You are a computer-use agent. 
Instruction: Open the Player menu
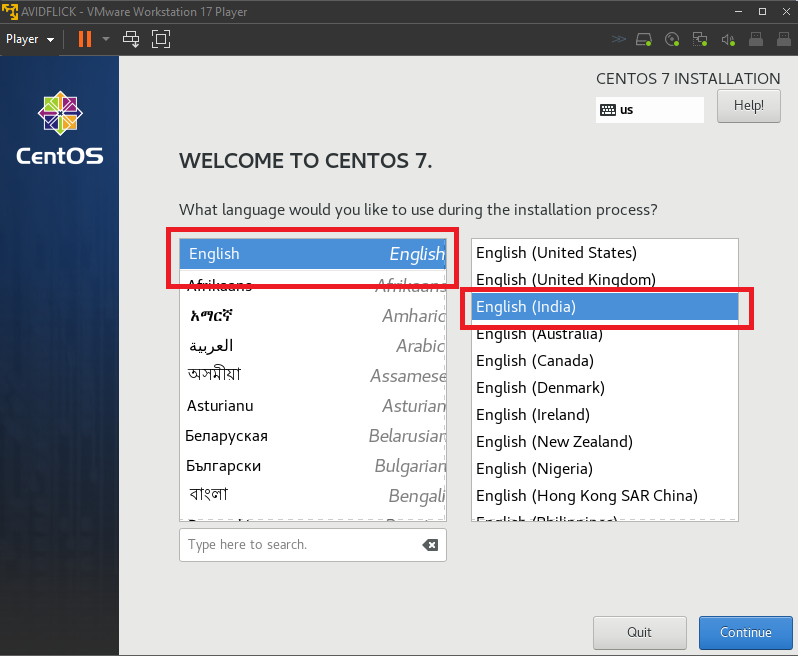point(29,39)
